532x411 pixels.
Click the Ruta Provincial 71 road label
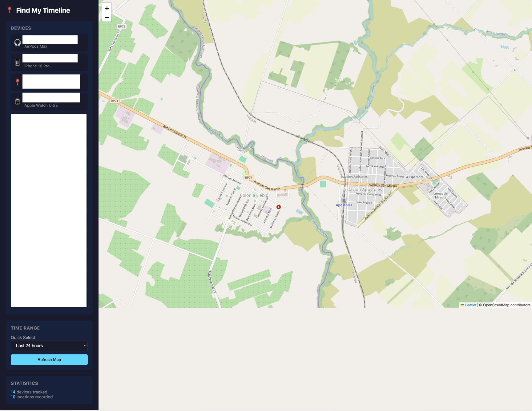tap(175, 132)
